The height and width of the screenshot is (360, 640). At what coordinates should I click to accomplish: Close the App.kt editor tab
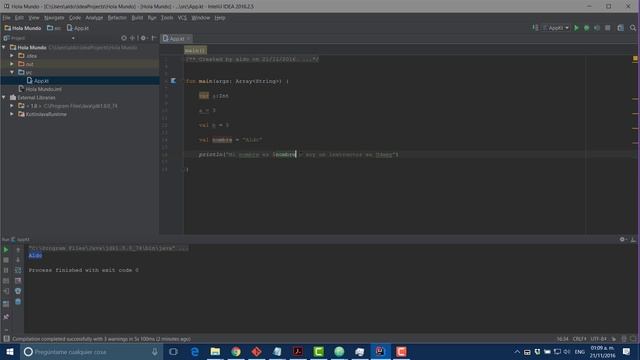point(189,38)
